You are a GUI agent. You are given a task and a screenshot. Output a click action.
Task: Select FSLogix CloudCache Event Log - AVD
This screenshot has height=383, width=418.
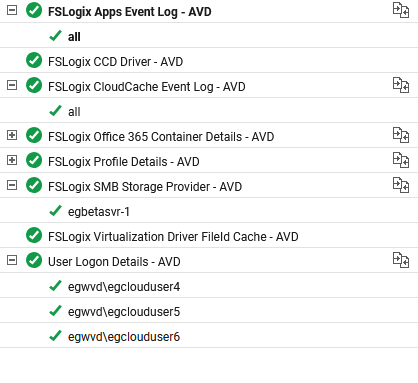tap(147, 87)
